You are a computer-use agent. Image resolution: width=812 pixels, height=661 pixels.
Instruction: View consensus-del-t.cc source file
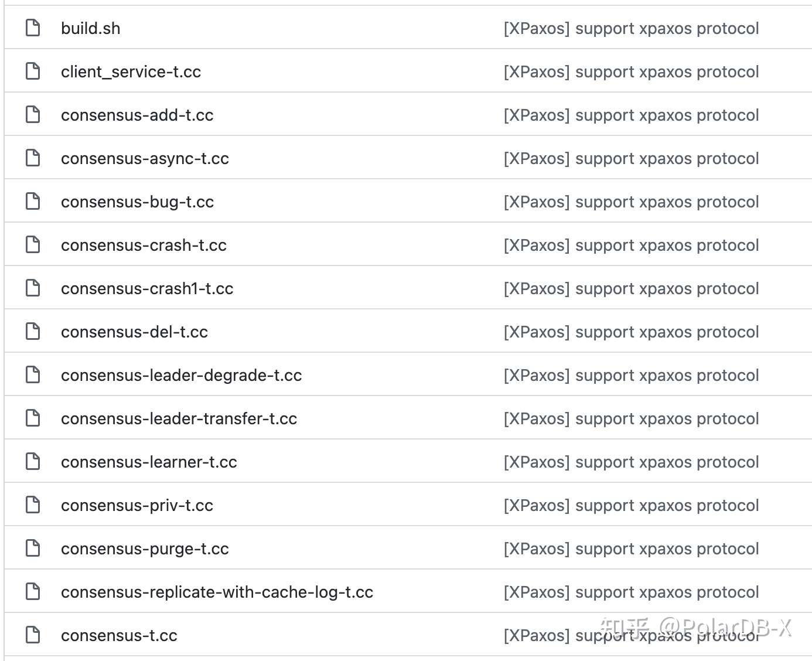(134, 332)
